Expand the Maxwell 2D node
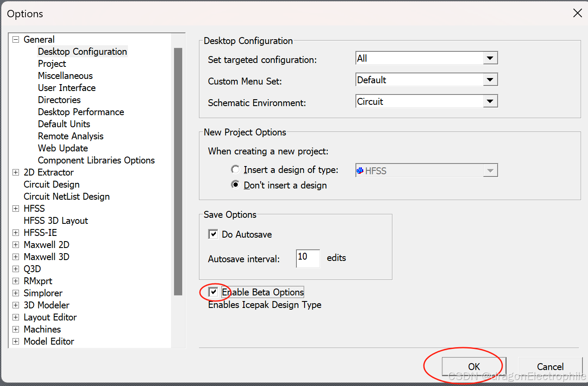The height and width of the screenshot is (386, 588). (16, 245)
